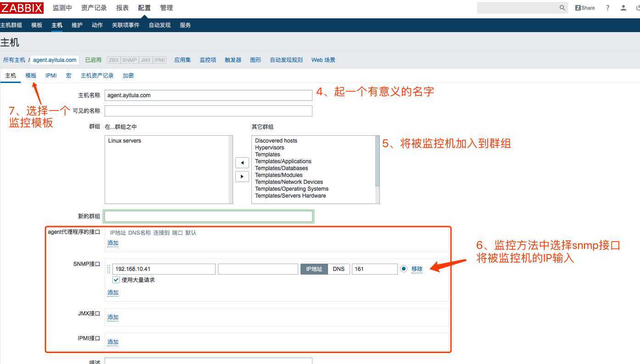This screenshot has height=364, width=640.
Task: Click the 可见的名称 input field
Action: (x=208, y=111)
